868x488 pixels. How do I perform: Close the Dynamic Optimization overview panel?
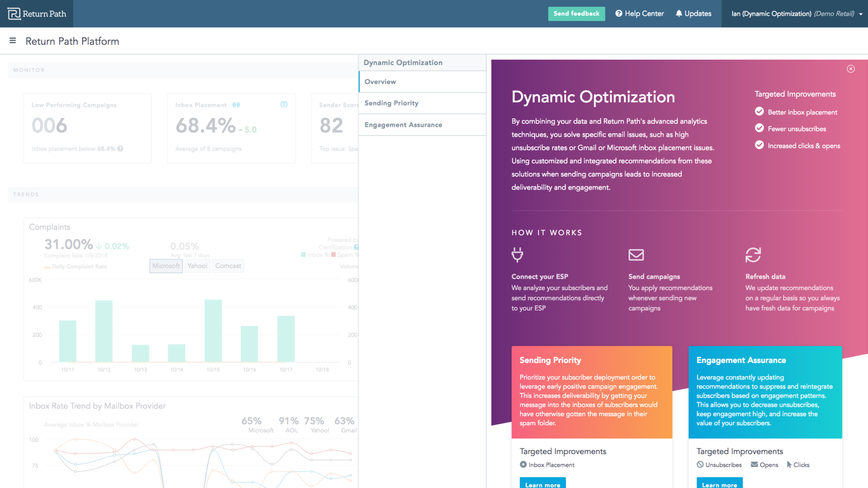(851, 69)
